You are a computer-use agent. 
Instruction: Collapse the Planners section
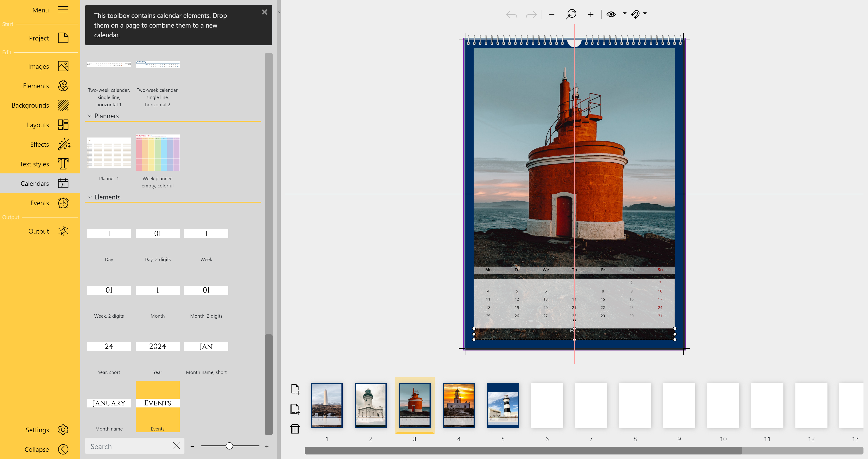(x=90, y=116)
